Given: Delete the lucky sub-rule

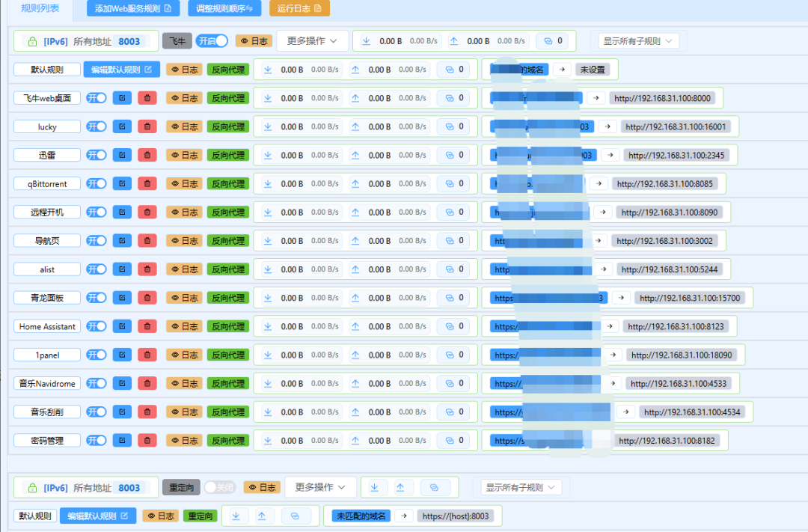Looking at the screenshot, I should pos(147,126).
